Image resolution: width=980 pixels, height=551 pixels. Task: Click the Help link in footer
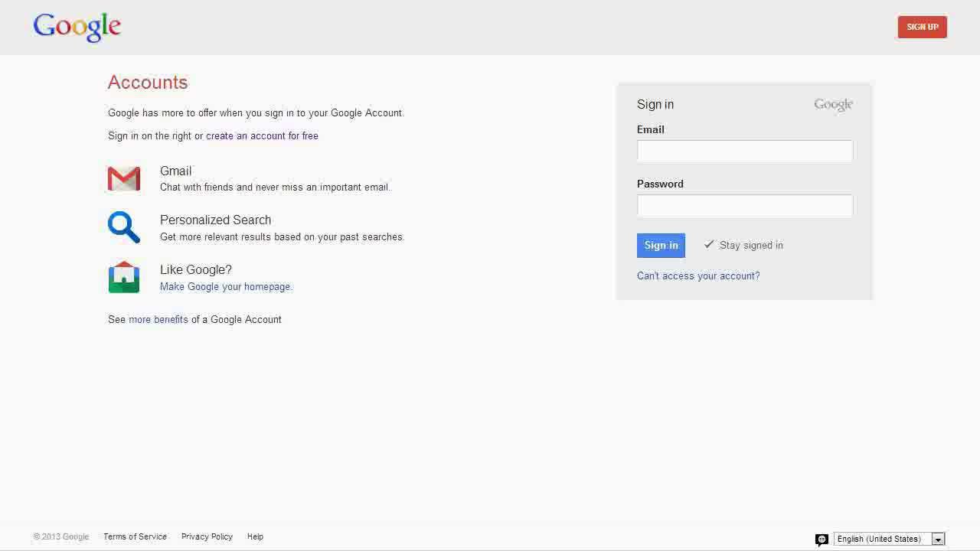[255, 537]
